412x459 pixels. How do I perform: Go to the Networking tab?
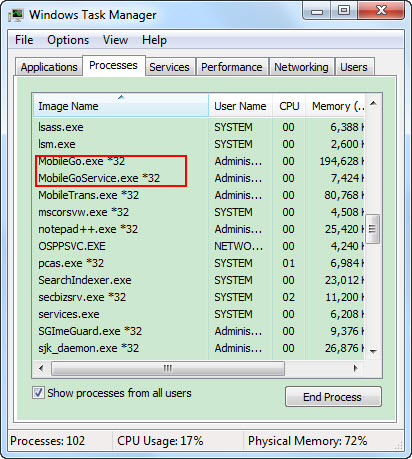[301, 67]
